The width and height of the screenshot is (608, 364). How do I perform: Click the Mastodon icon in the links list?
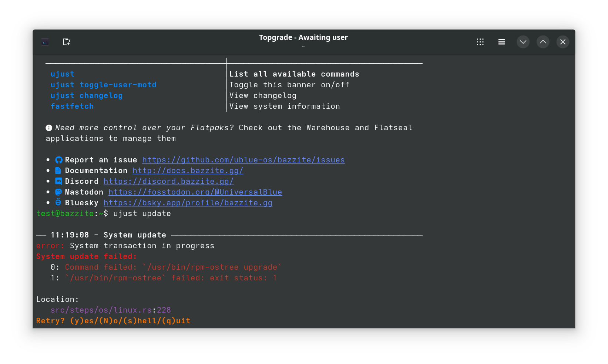pyautogui.click(x=58, y=192)
